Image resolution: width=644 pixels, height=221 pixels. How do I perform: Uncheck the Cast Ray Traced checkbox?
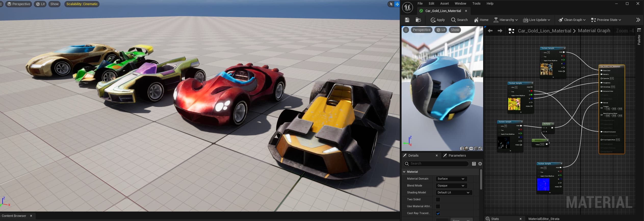pos(438,213)
